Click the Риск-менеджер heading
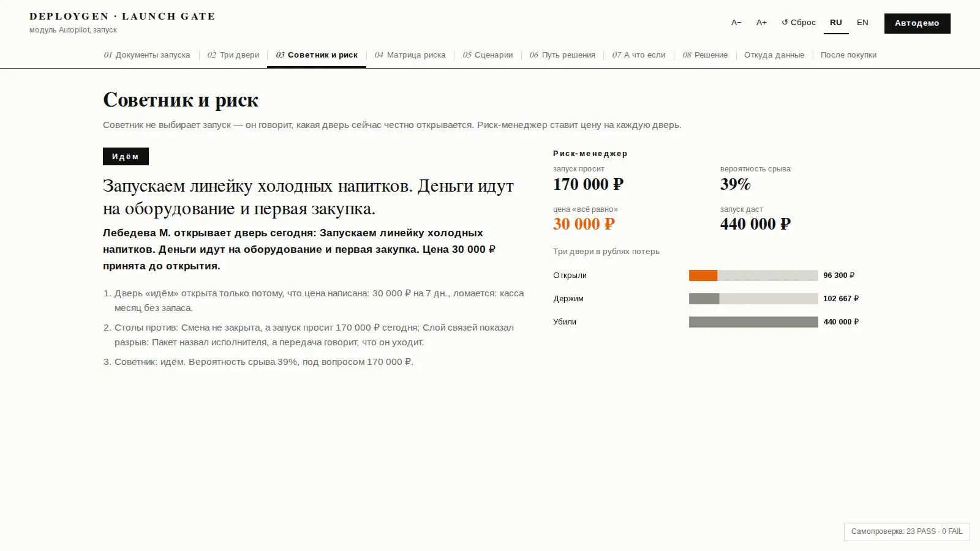 coord(590,154)
